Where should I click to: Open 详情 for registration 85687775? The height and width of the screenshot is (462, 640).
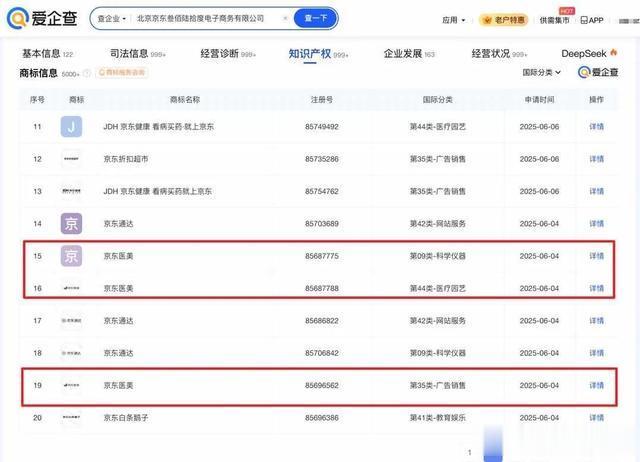[596, 256]
